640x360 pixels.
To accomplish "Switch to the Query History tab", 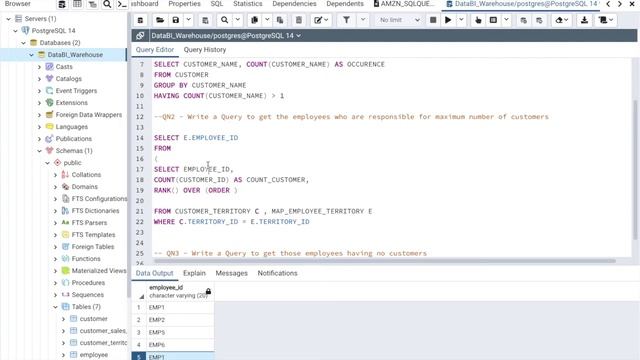I will pos(204,50).
